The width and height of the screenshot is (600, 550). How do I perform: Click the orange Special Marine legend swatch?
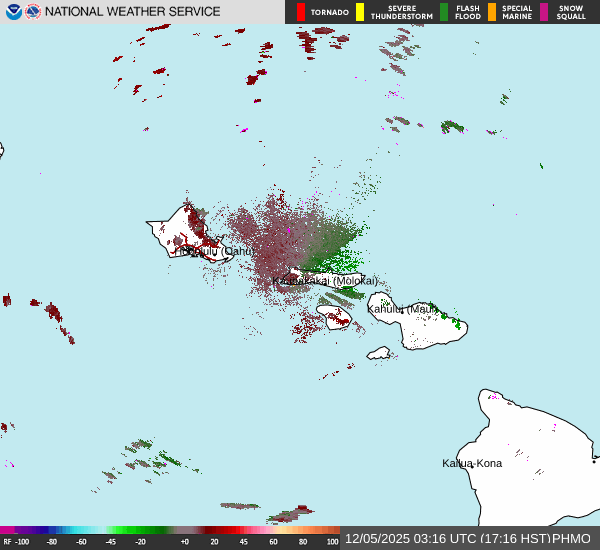[x=492, y=12]
